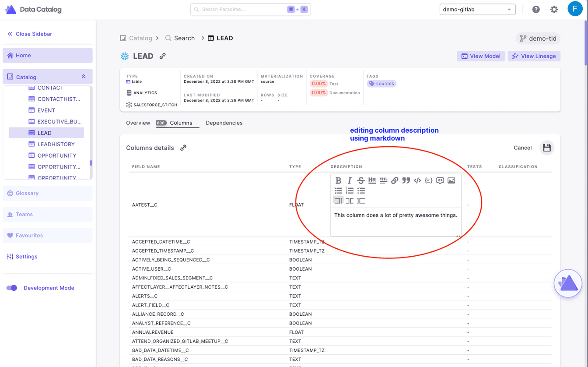
Task: Switch to the Overview tab
Action: click(x=138, y=123)
